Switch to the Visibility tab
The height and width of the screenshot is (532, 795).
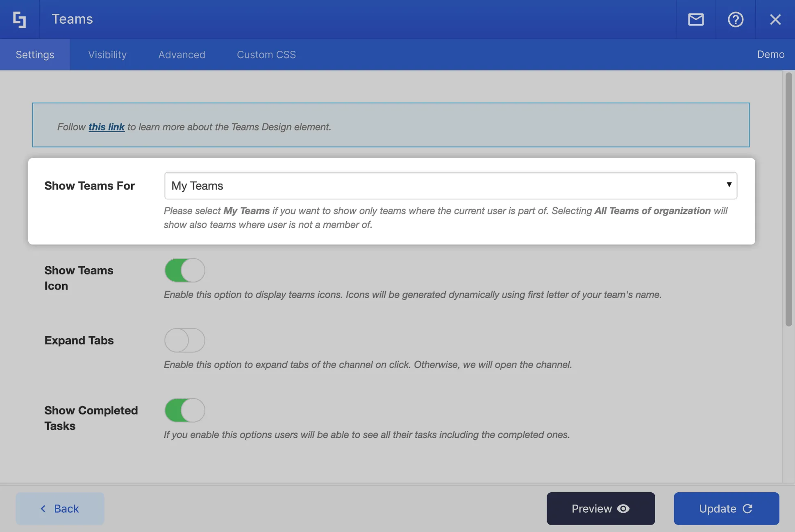pyautogui.click(x=107, y=54)
